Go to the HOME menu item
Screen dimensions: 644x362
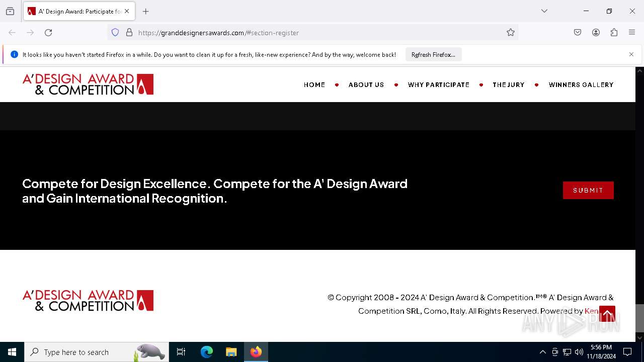(x=314, y=85)
